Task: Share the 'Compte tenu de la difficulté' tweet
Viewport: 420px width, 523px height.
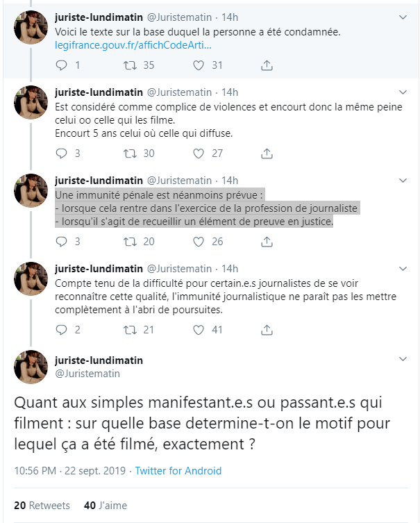Action: tap(267, 330)
